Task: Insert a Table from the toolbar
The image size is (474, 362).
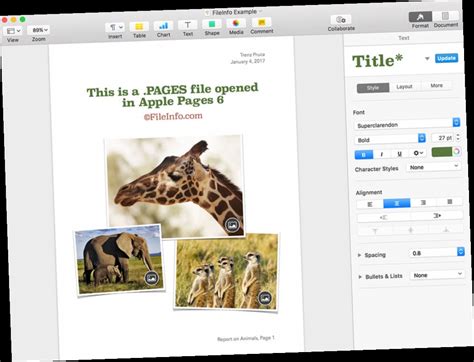Action: (x=139, y=27)
